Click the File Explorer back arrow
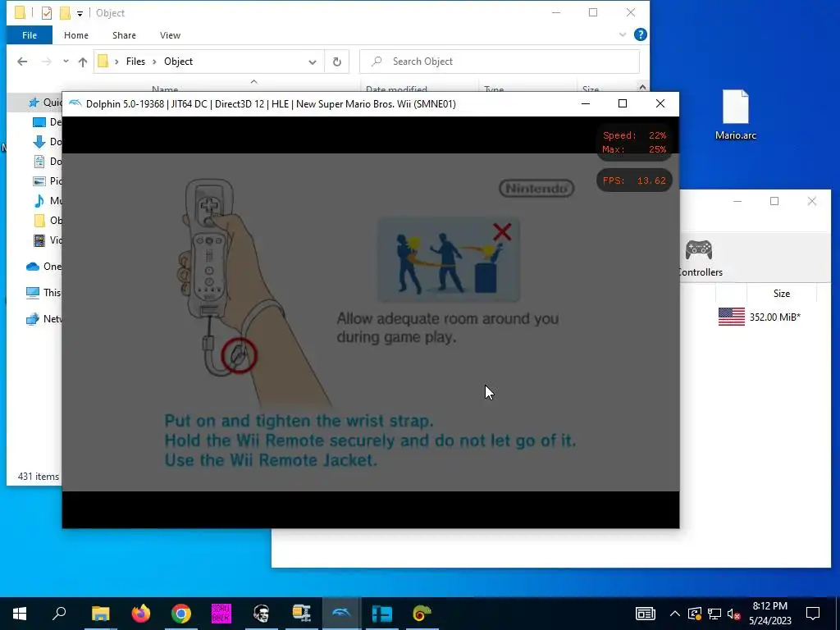Viewport: 840px width, 630px height. coord(22,62)
